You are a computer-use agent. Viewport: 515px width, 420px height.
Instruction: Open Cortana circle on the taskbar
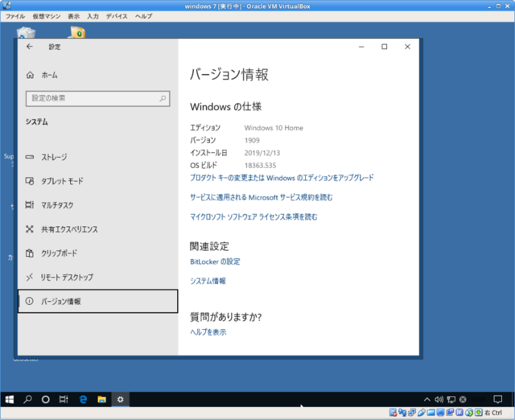46,399
